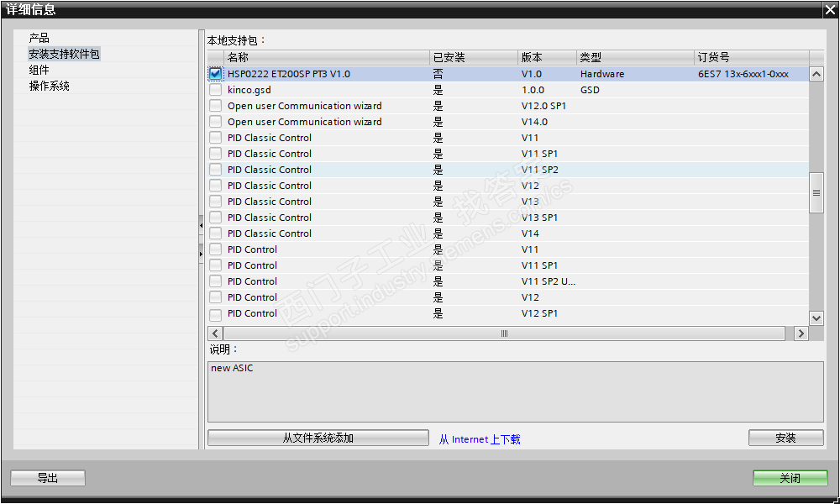Tick checkbox for PID Control V11 SP1

215,265
